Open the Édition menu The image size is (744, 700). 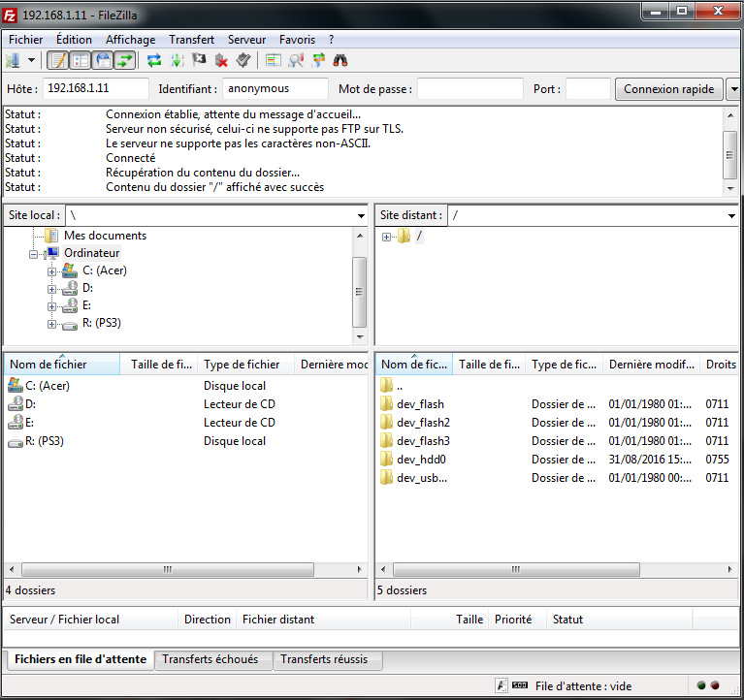point(74,40)
